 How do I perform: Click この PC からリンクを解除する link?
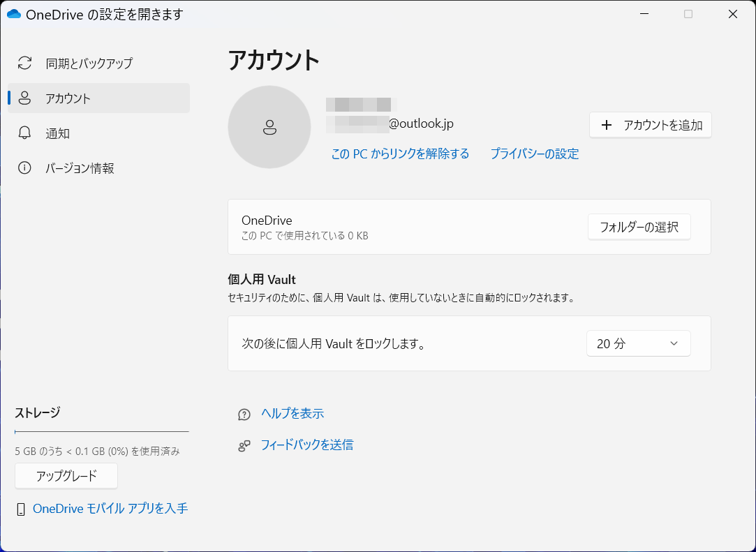point(400,154)
